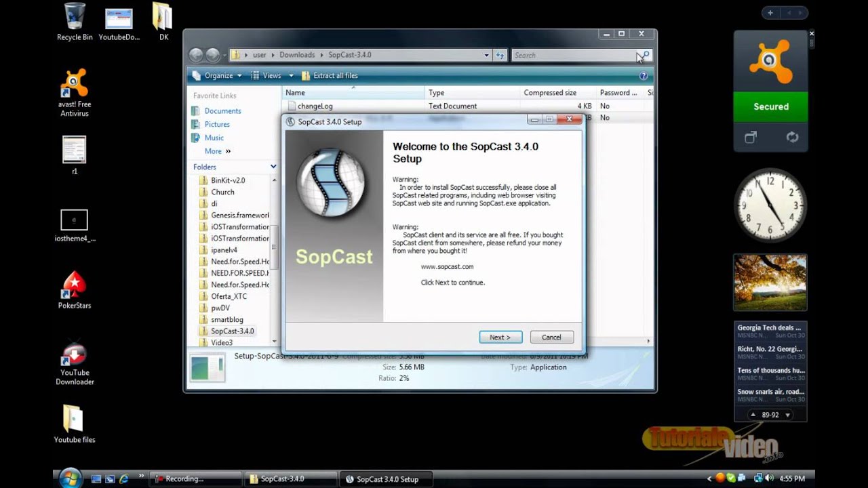Open the recent pages dropdown next to Forward
The height and width of the screenshot is (488, 868).
pos(224,56)
